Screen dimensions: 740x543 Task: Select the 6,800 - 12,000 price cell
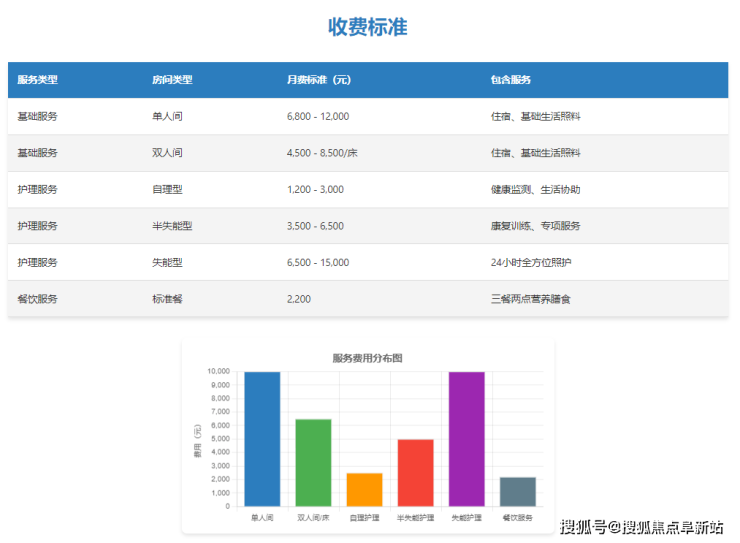[x=318, y=116]
